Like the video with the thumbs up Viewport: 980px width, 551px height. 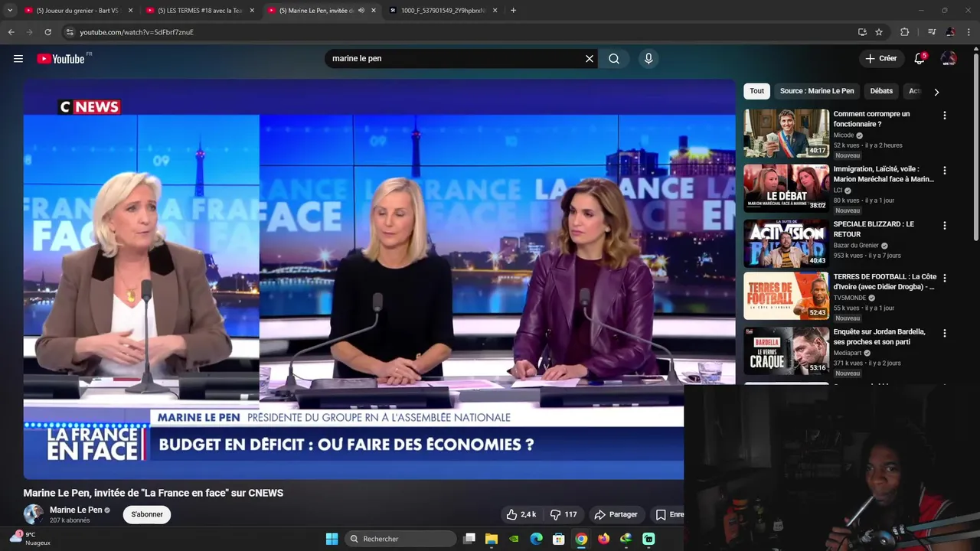521,514
